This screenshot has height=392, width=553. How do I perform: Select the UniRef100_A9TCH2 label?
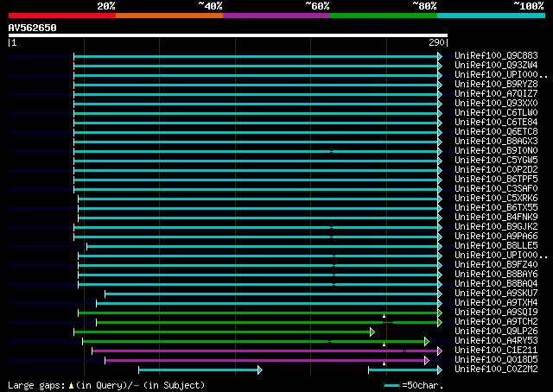(496, 322)
